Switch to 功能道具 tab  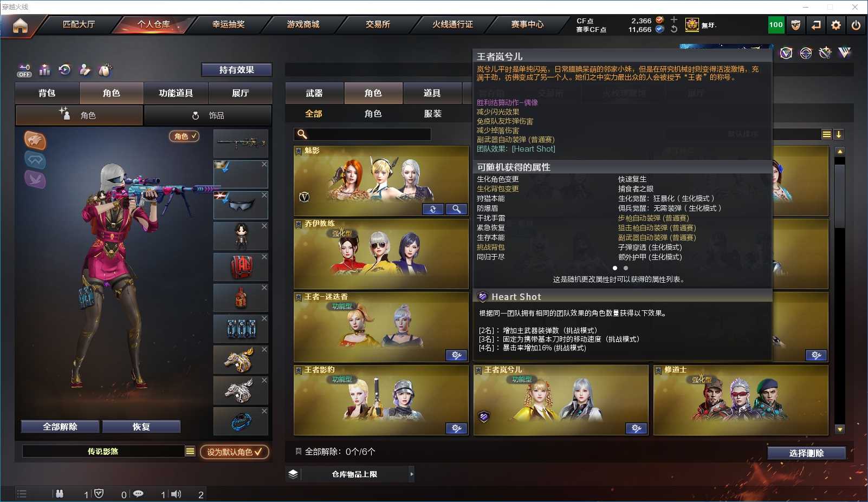(176, 93)
